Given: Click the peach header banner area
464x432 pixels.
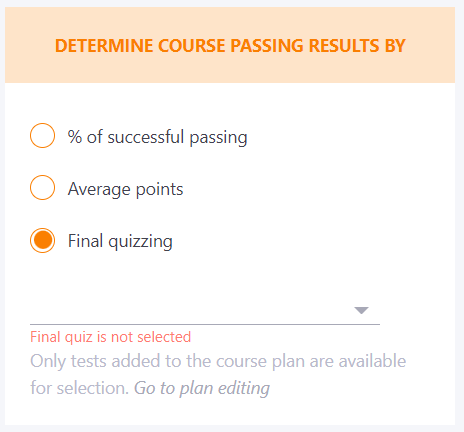Looking at the screenshot, I should coord(230,45).
